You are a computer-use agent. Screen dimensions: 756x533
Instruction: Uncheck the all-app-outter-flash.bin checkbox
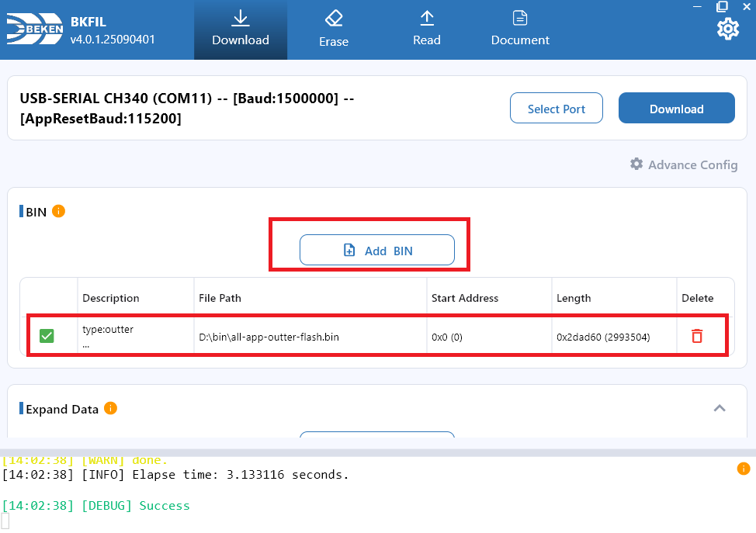47,336
